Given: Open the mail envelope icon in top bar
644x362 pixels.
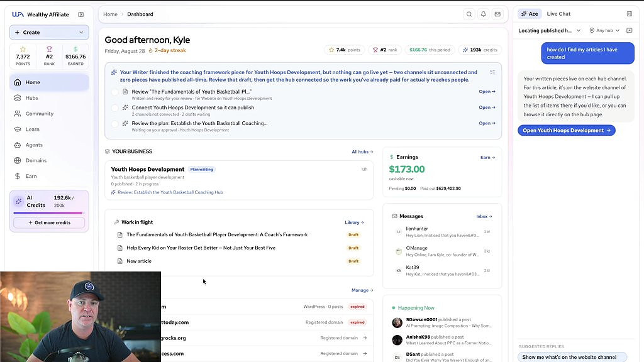Looking at the screenshot, I should [x=497, y=14].
